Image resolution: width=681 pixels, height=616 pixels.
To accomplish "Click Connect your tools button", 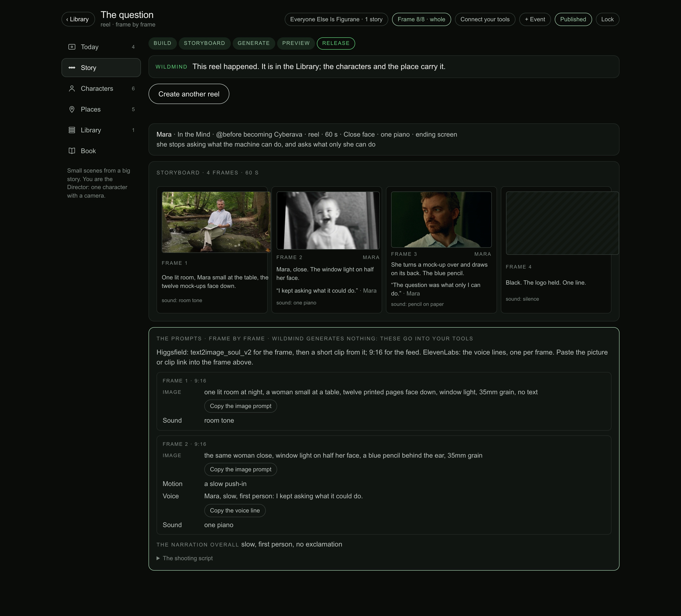I will pyautogui.click(x=485, y=19).
